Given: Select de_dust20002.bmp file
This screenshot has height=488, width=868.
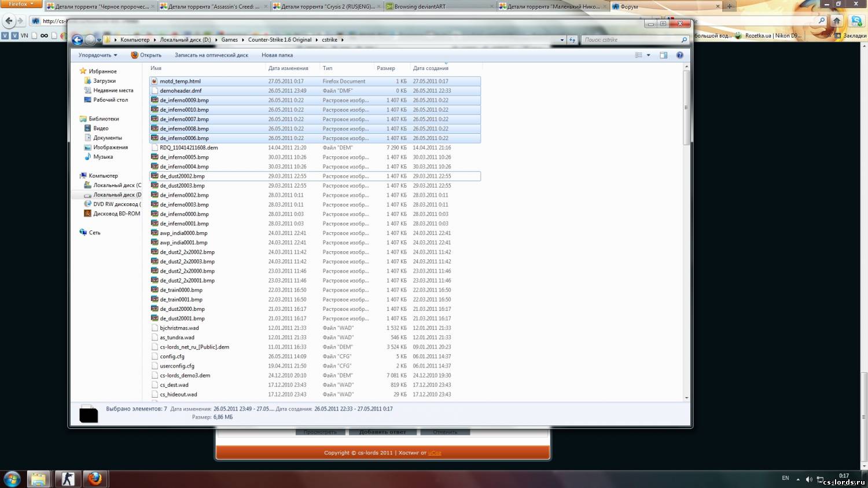Looking at the screenshot, I should tap(315, 176).
